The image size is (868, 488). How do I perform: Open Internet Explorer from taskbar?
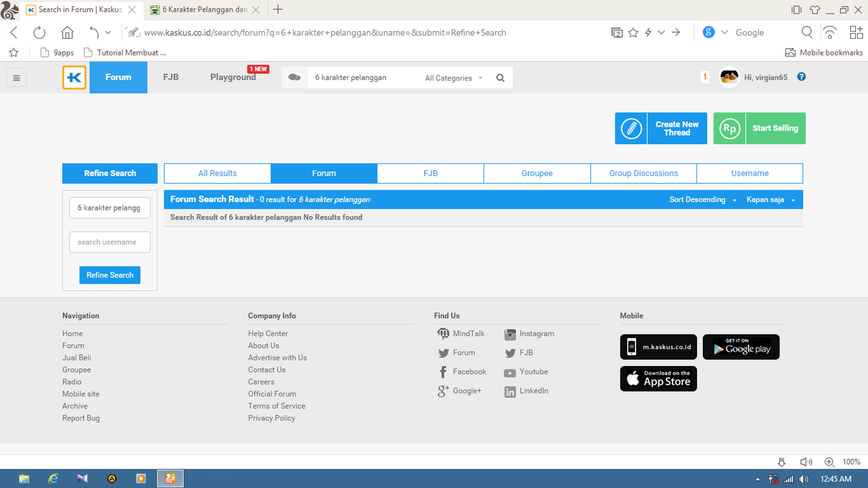[54, 479]
